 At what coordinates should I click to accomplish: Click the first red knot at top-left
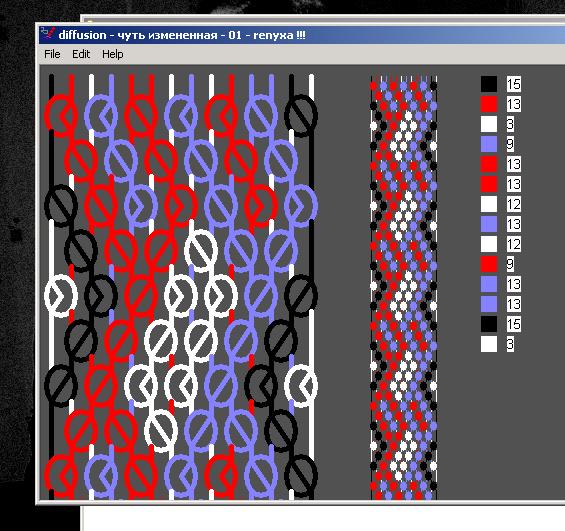tap(61, 116)
